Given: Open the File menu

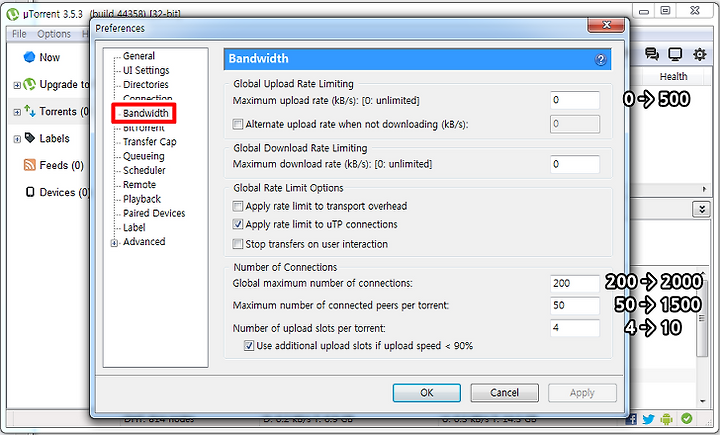Looking at the screenshot, I should tap(19, 34).
